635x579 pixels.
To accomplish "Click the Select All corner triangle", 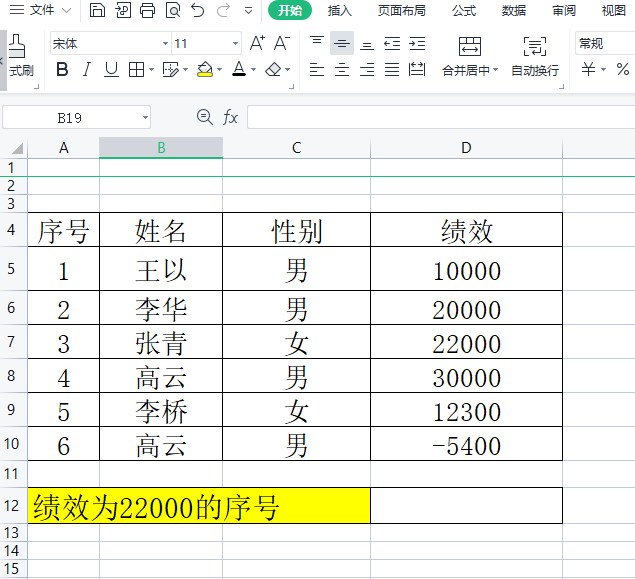I will point(17,148).
